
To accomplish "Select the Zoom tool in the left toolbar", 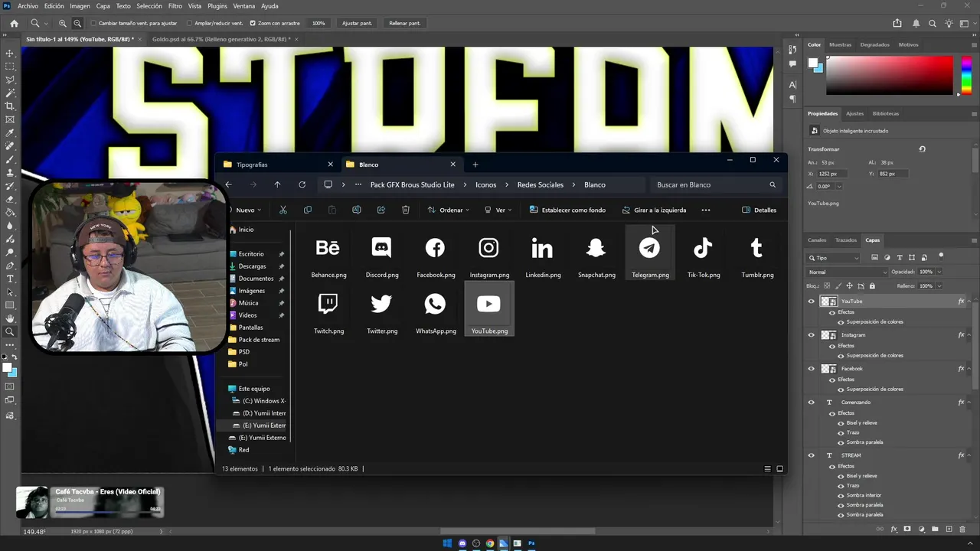I will click(10, 331).
